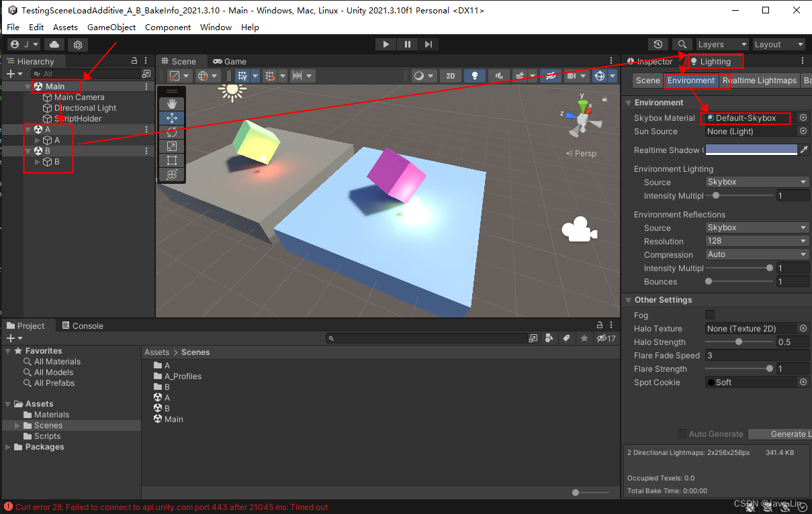Image resolution: width=812 pixels, height=514 pixels.
Task: Open the Environment Lighting Source dropdown
Action: (756, 182)
